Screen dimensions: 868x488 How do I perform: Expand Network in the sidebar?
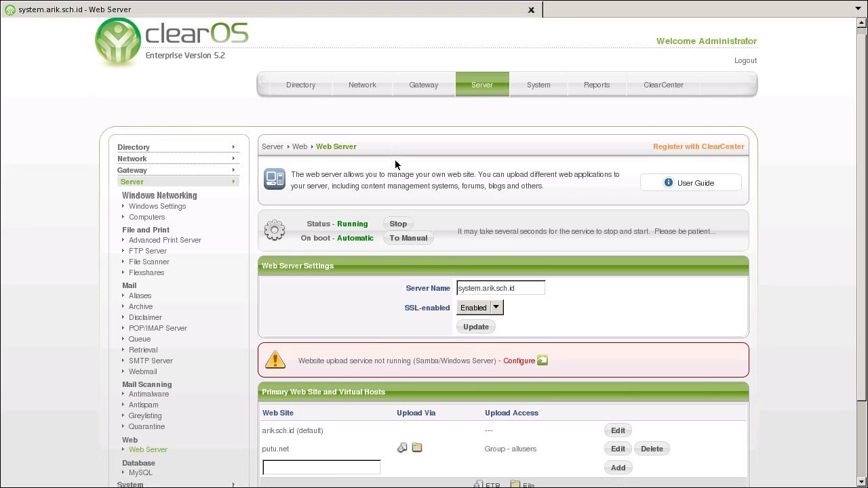tap(178, 159)
